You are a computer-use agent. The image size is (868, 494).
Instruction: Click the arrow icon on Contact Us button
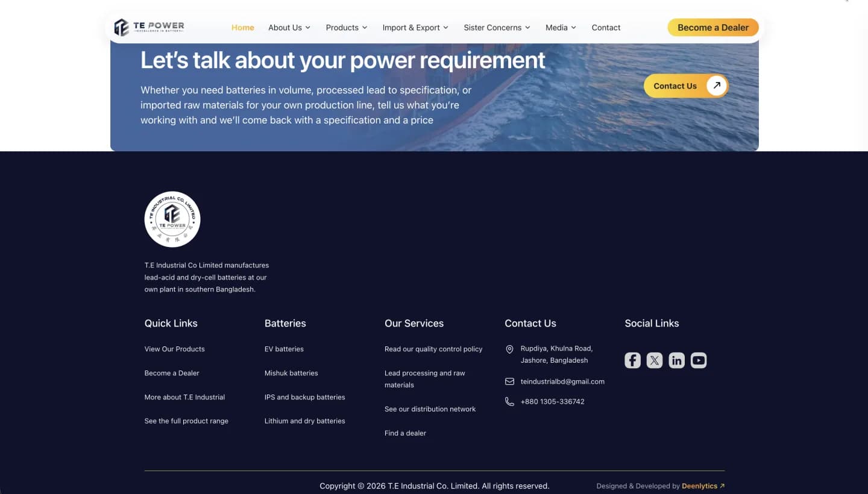pyautogui.click(x=717, y=86)
